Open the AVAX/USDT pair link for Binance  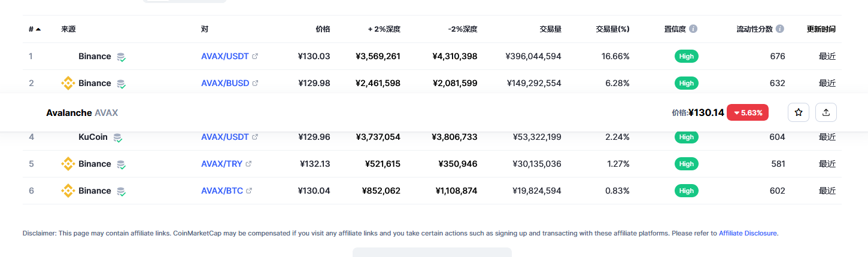point(224,56)
